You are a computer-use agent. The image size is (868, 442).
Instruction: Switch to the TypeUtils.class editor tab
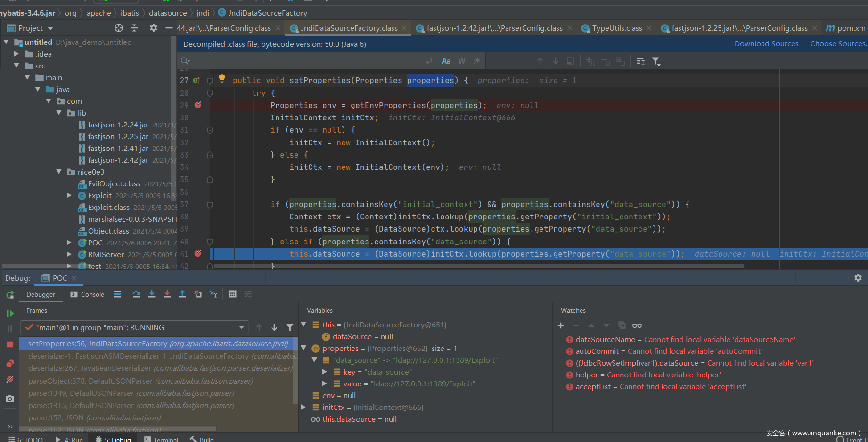pos(616,28)
